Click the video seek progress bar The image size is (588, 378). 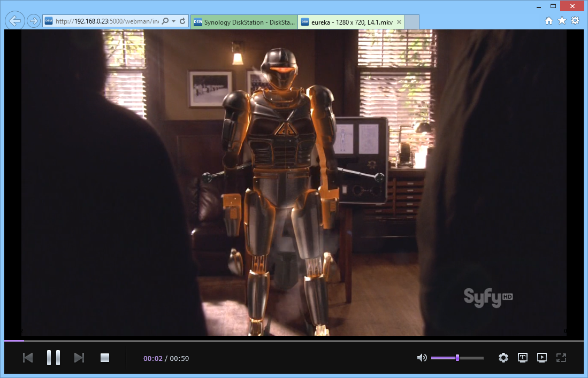(x=294, y=340)
